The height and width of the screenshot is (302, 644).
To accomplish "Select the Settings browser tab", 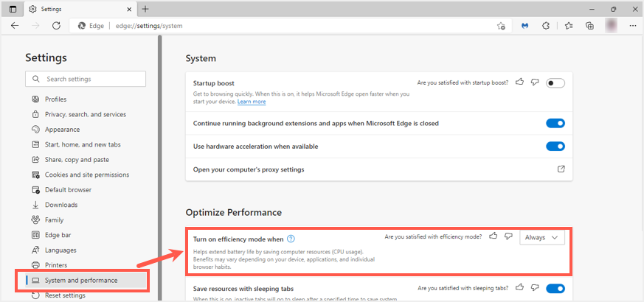I will tap(80, 9).
